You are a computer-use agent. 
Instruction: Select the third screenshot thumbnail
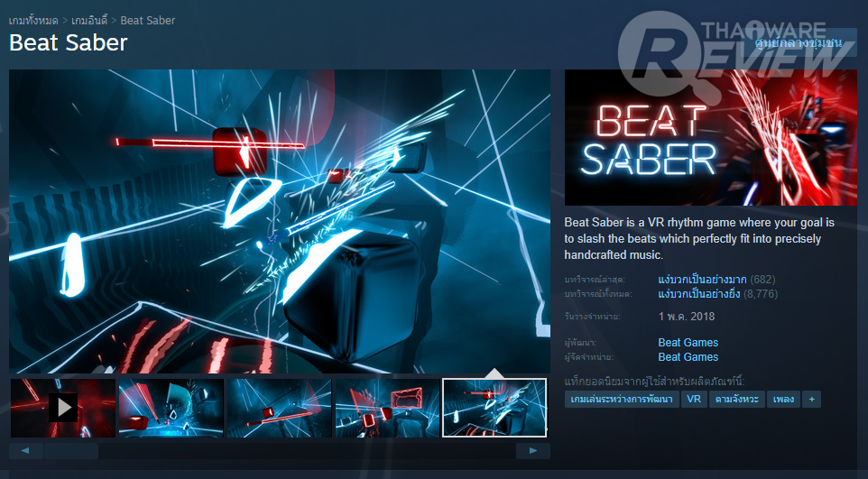tap(279, 408)
